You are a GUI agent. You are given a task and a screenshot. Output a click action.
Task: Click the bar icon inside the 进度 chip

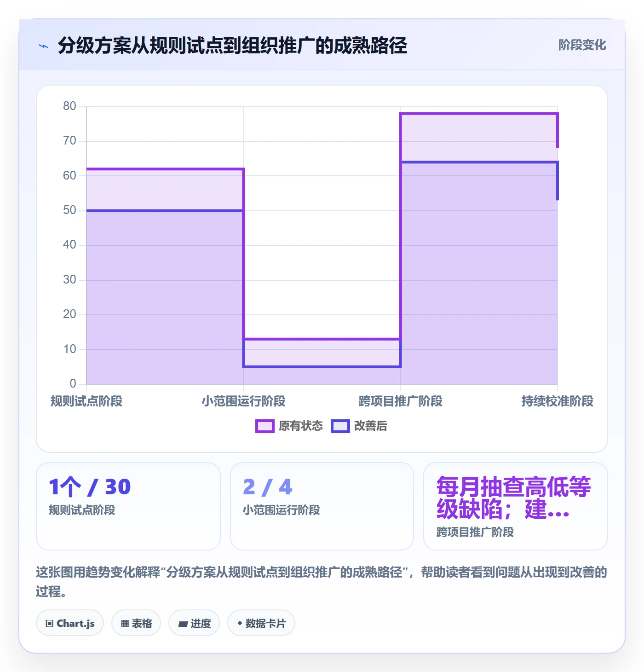pyautogui.click(x=183, y=624)
